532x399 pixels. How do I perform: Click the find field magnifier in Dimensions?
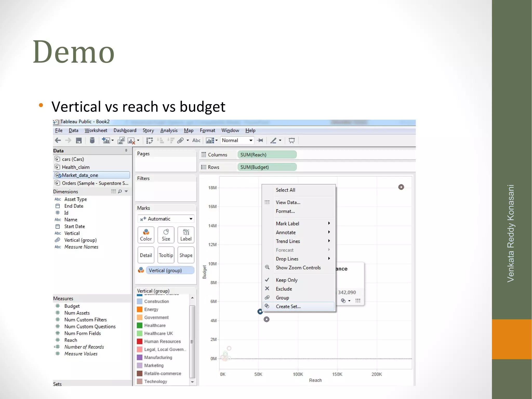[120, 192]
